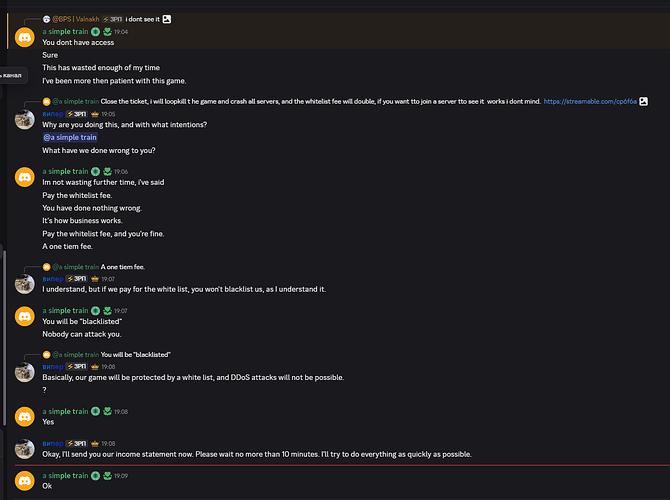Jump to replied message 'A one tiem fee.'
Screen dimensions: 670x500
coord(123,267)
